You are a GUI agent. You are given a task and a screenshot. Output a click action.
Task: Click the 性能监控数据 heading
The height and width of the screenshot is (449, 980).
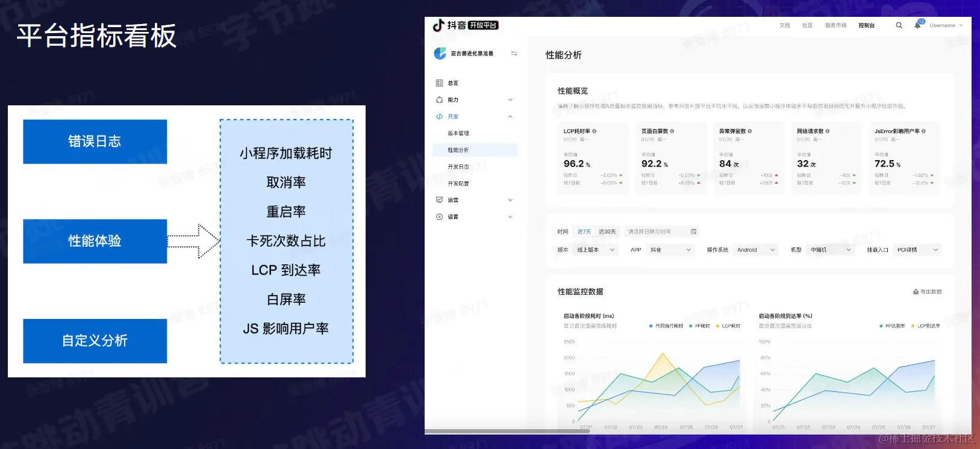(581, 292)
